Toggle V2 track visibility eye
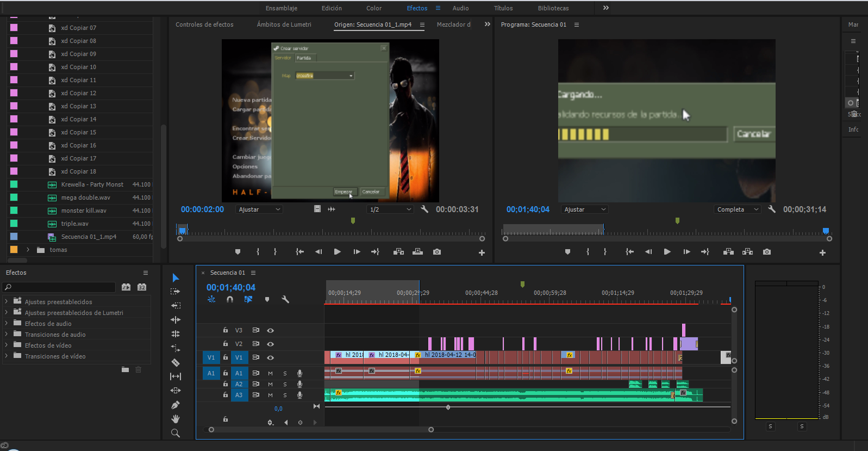Screen dimensions: 868x451 [270, 344]
